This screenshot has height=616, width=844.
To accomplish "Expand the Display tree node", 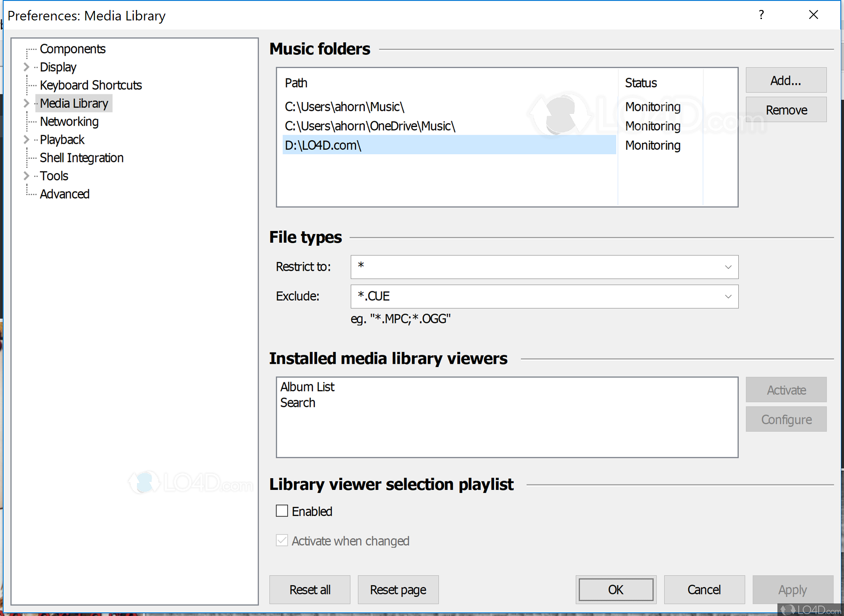I will [x=26, y=67].
